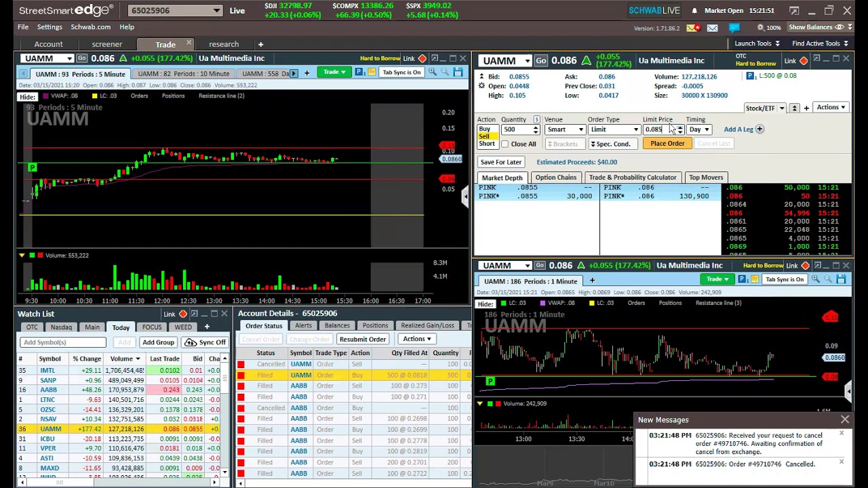Viewport: 868px width, 488px height.
Task: Toggle Show Balances eye visibility
Action: click(x=840, y=27)
